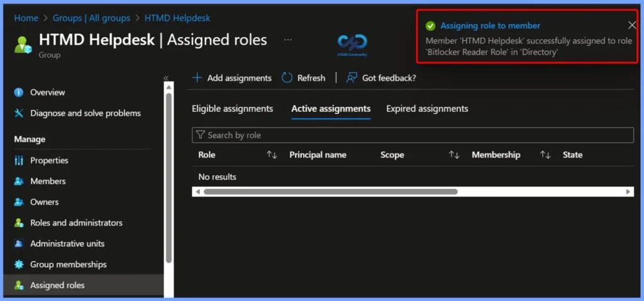Collapse the left navigation pane chevron
644x301 pixels.
tap(166, 78)
